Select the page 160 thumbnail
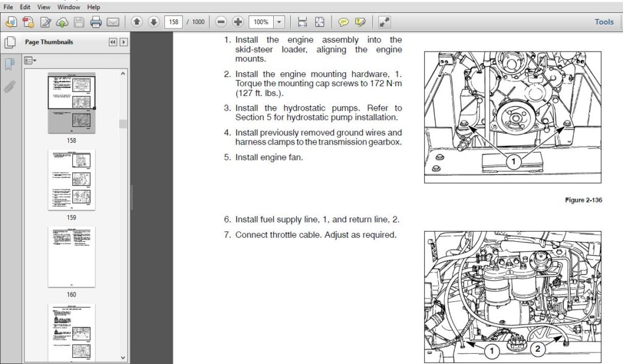This screenshot has height=364, width=623. (x=72, y=257)
